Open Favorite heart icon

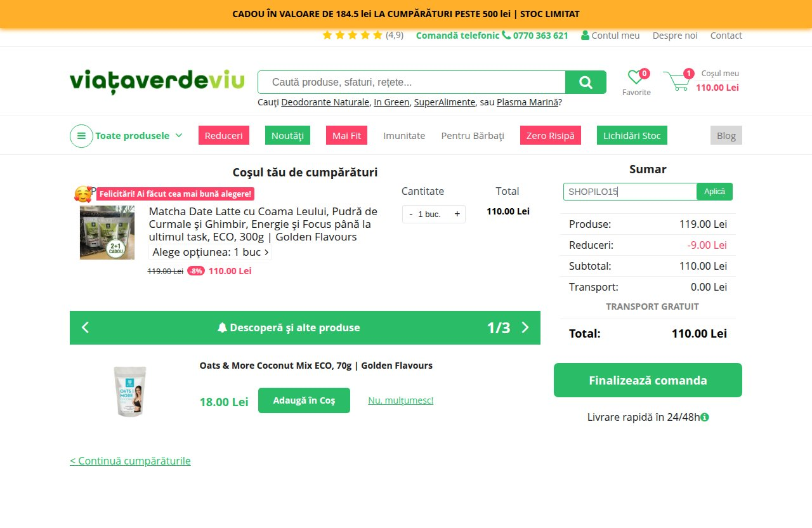pyautogui.click(x=636, y=77)
